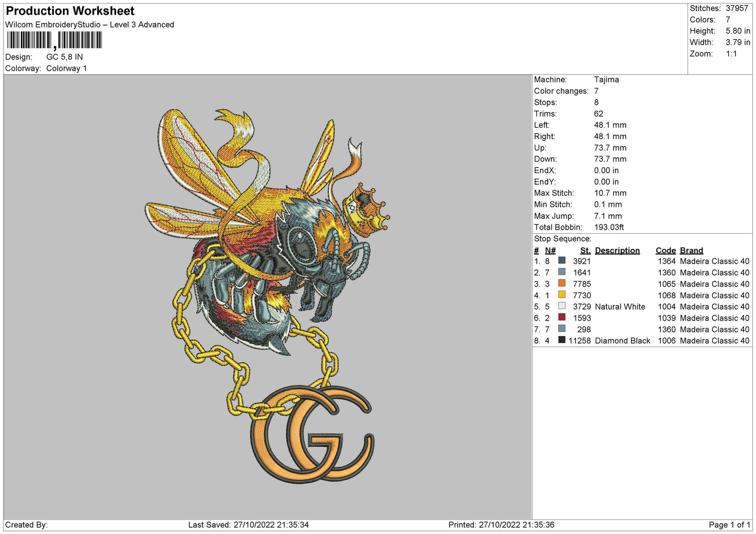
Task: Click the orange swatch for stop 3
Action: point(562,283)
